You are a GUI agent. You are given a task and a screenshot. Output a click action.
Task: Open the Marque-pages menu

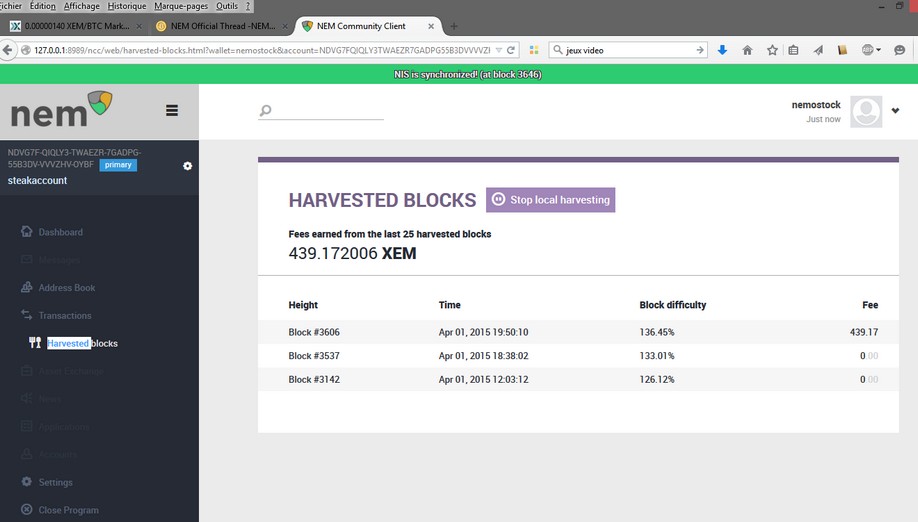tap(181, 6)
